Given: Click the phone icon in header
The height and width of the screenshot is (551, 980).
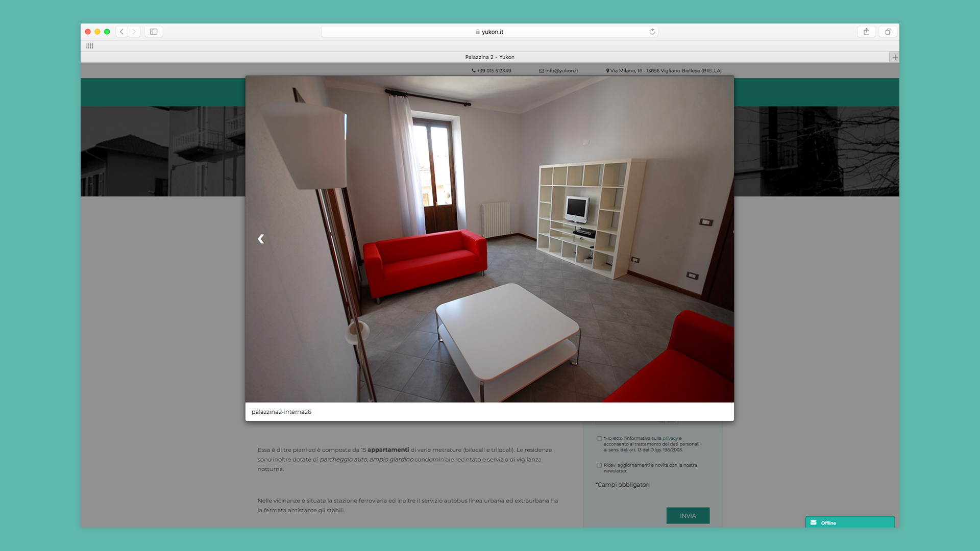Looking at the screenshot, I should 474,71.
